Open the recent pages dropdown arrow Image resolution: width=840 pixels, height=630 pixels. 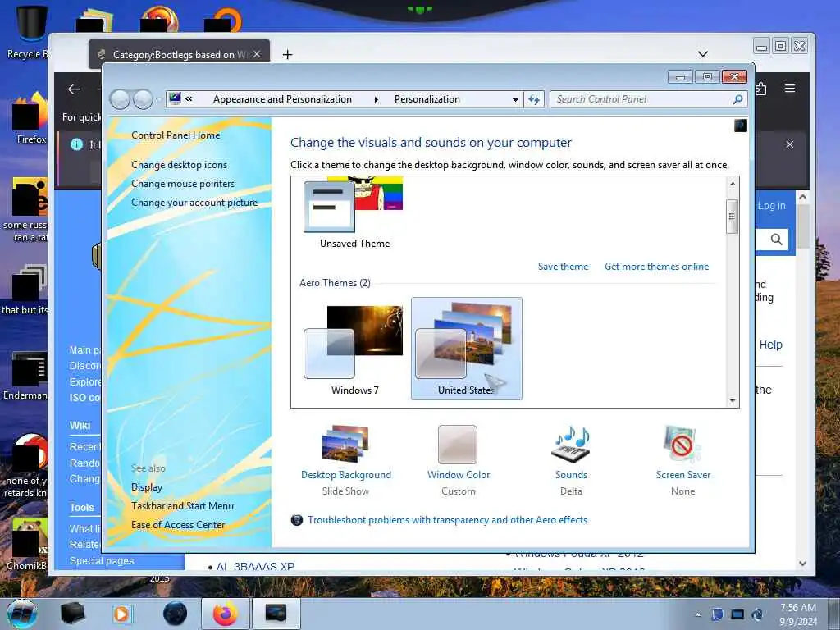point(159,99)
